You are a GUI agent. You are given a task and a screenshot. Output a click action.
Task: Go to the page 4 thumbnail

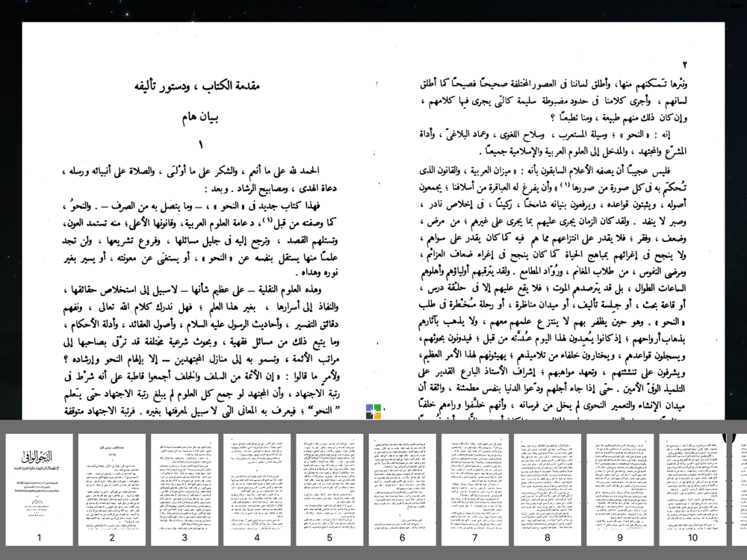[x=257, y=490]
